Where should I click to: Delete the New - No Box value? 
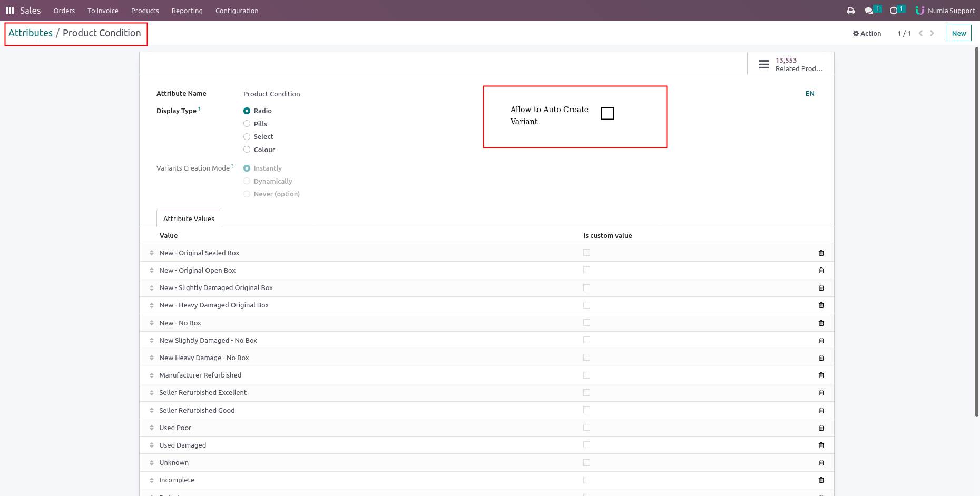(x=821, y=323)
